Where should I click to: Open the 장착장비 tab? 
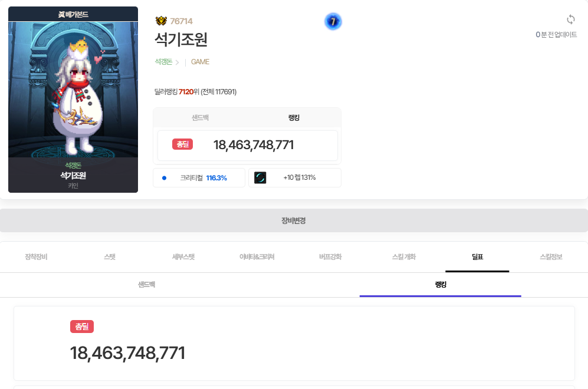coord(36,257)
